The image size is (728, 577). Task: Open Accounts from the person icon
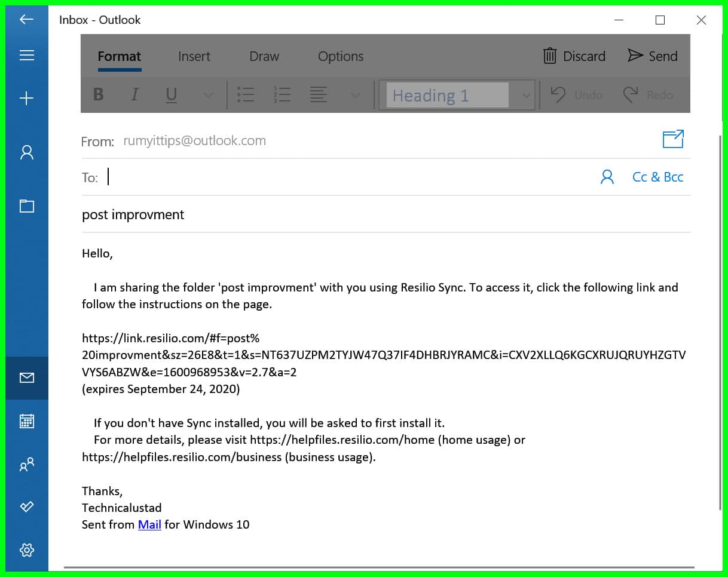pos(26,152)
